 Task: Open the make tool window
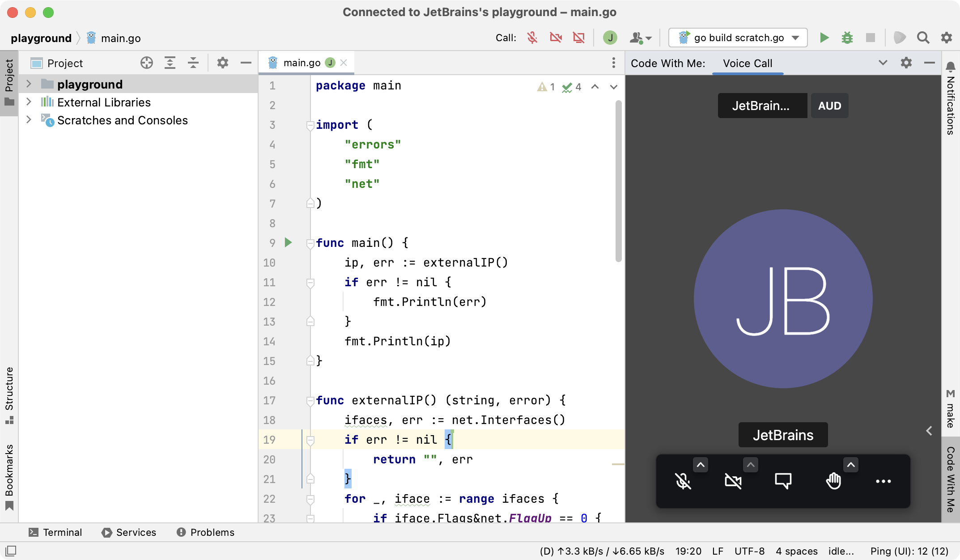click(951, 409)
